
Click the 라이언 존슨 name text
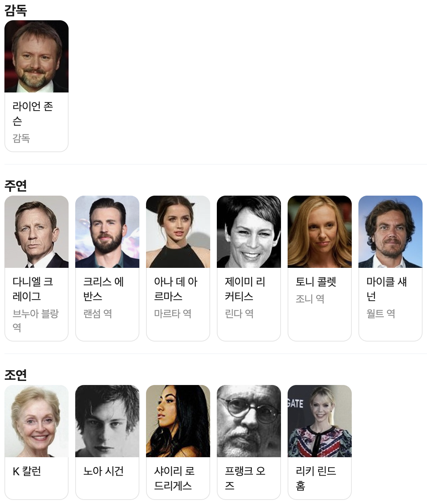(33, 113)
